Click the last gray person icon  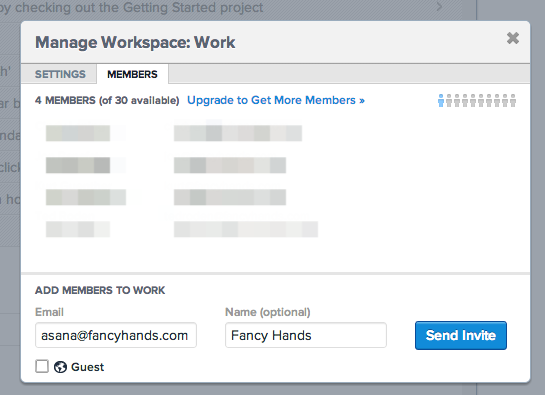click(513, 100)
